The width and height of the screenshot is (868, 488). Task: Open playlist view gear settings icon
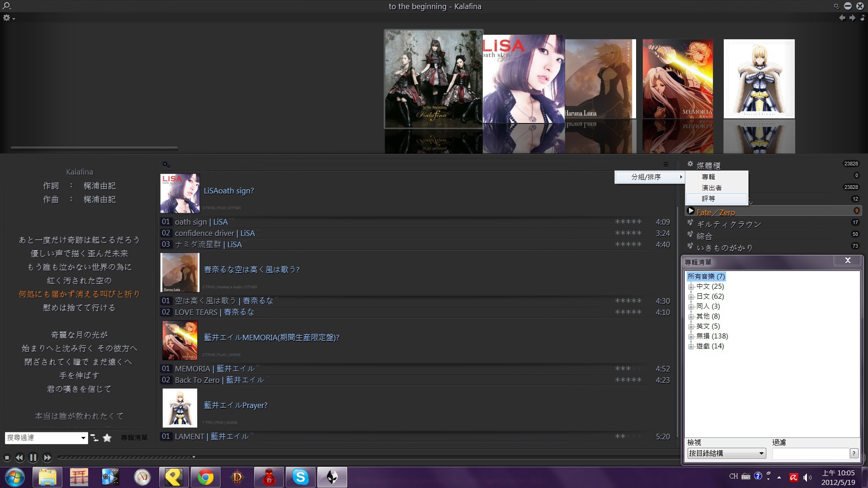click(x=166, y=164)
